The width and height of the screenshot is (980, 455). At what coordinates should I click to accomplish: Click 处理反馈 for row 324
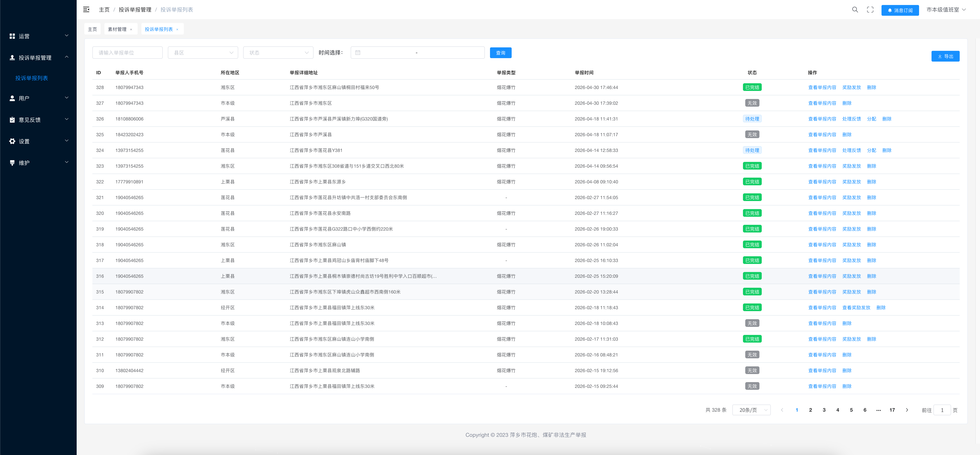click(x=851, y=150)
